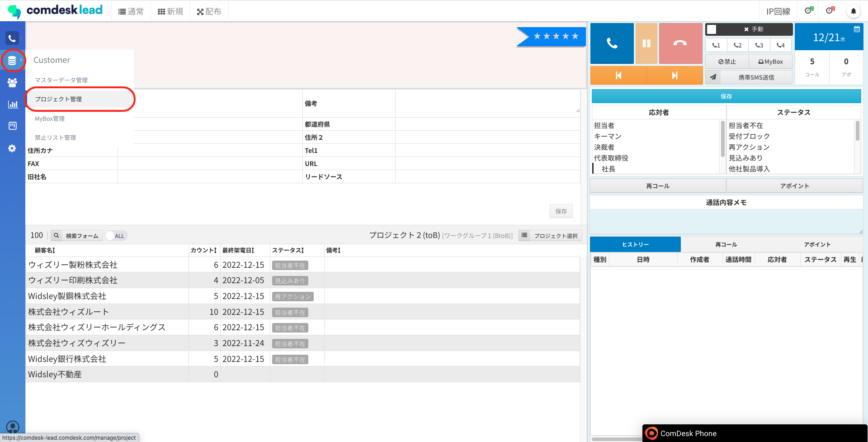868x442 pixels.
Task: Open the Customer database icon in sidebar
Action: point(12,60)
